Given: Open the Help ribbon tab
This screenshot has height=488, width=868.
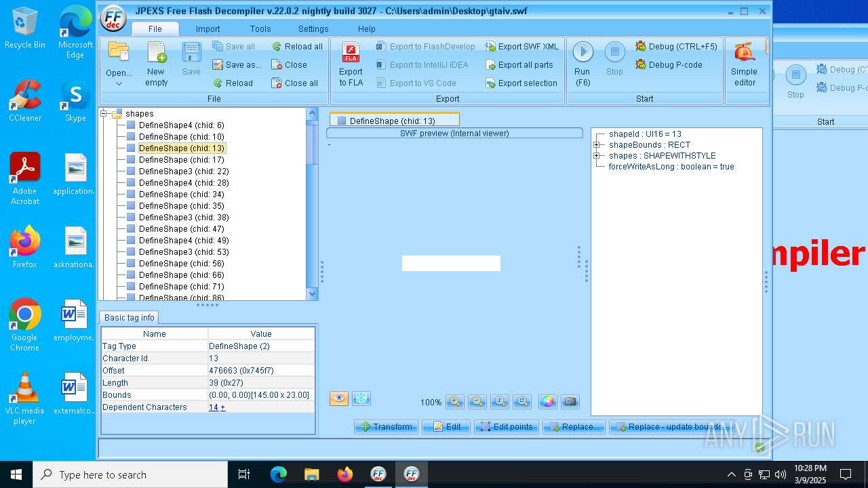Looking at the screenshot, I should 367,28.
